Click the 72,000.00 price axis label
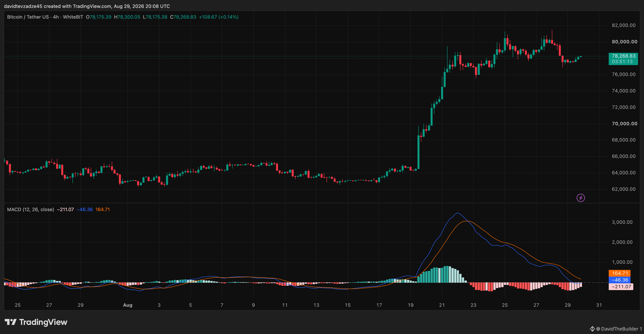 (624, 107)
